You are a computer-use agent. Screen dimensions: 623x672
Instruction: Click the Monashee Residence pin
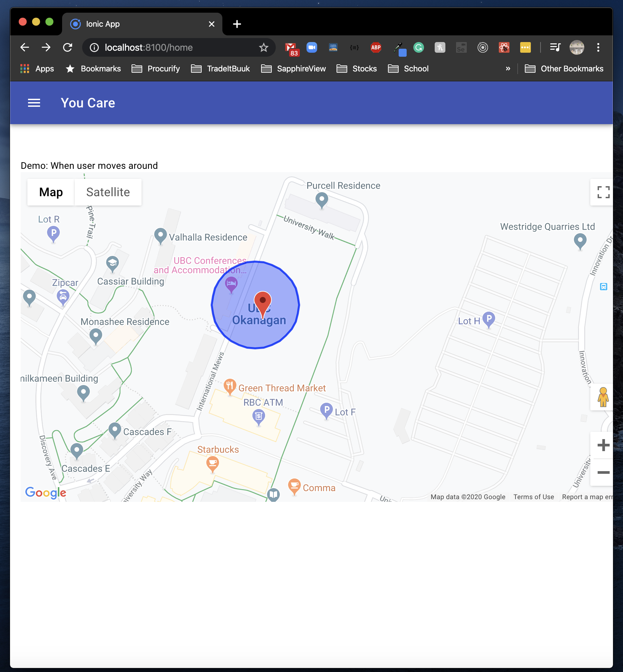(x=96, y=337)
